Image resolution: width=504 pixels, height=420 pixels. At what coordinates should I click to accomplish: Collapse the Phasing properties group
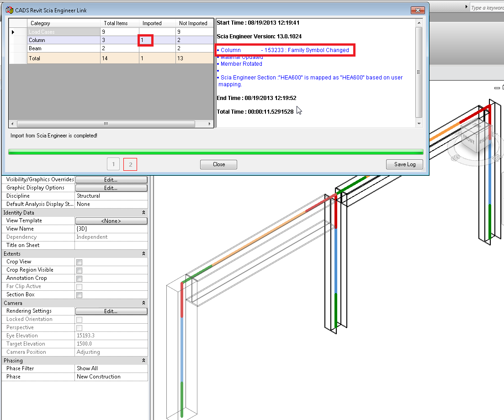(x=143, y=361)
